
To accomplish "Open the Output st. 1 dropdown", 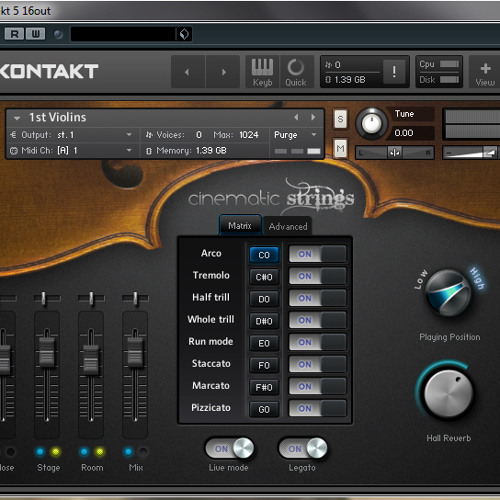I will click(x=71, y=135).
